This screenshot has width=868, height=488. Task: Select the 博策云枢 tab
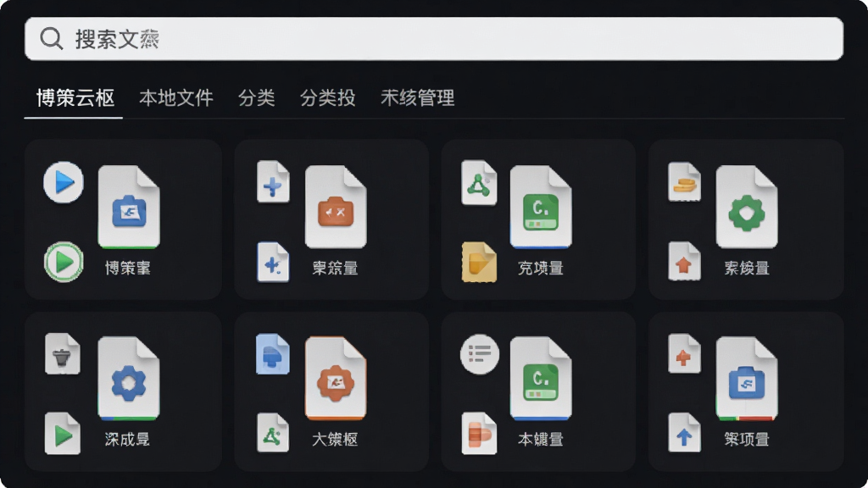(75, 98)
